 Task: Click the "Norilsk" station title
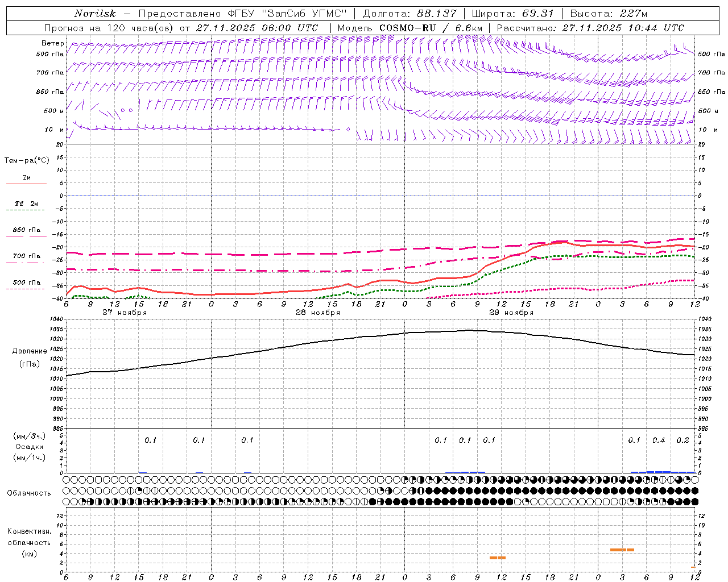click(94, 14)
